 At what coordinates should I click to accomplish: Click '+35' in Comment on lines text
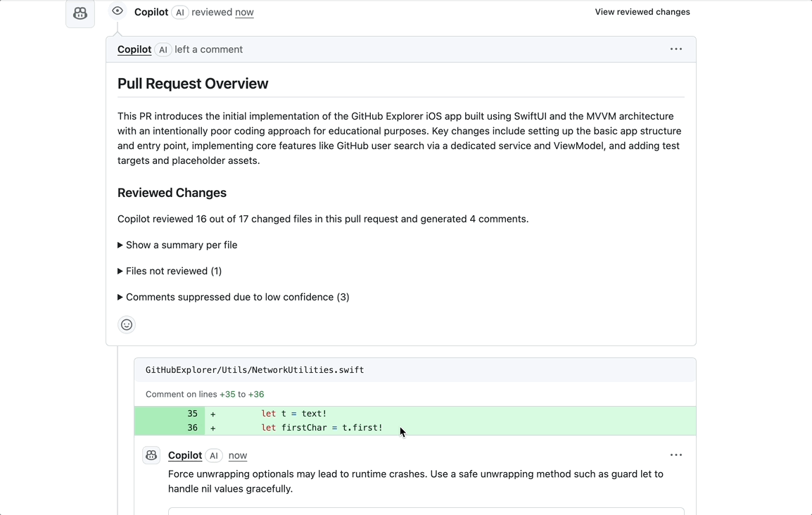click(227, 394)
